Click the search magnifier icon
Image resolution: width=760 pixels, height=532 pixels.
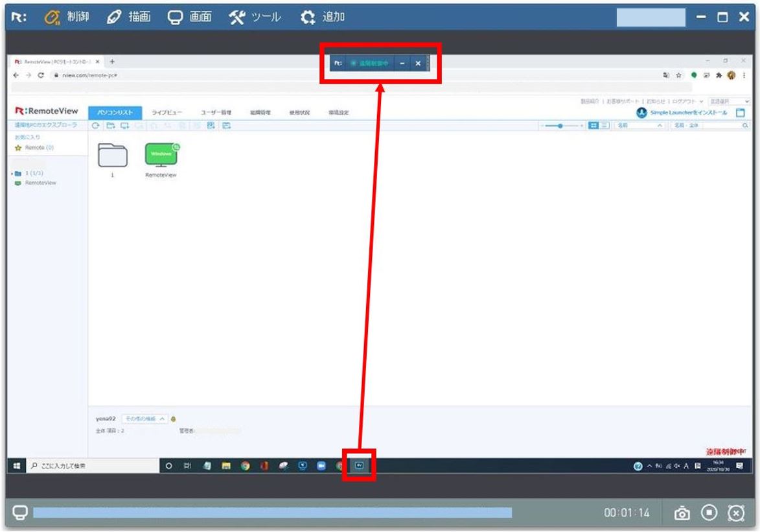(746, 126)
